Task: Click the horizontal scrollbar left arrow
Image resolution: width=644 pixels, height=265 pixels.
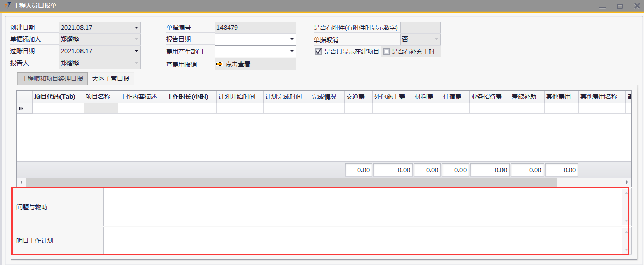Action: click(21, 182)
